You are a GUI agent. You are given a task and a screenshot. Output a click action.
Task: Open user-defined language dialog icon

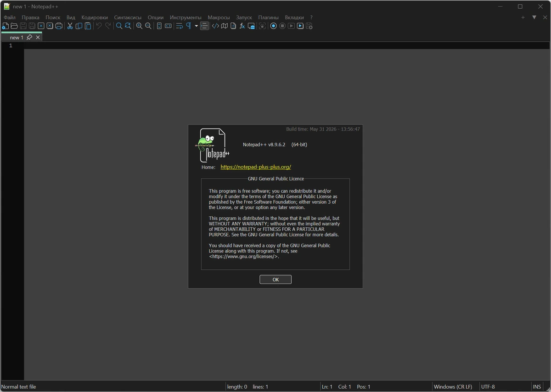coord(215,26)
